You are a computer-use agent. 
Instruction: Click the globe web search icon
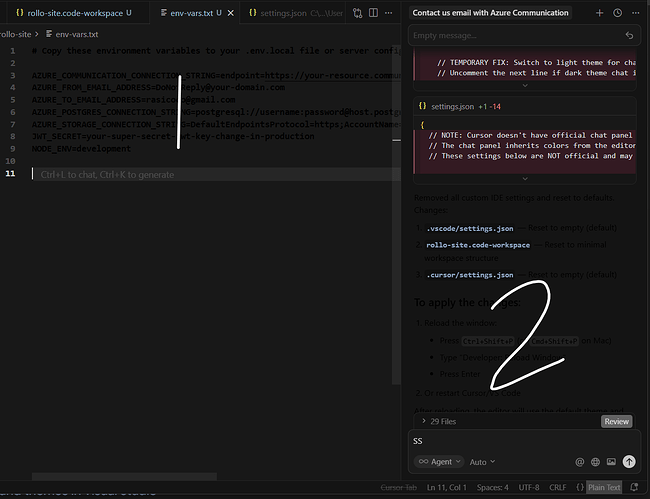click(595, 462)
